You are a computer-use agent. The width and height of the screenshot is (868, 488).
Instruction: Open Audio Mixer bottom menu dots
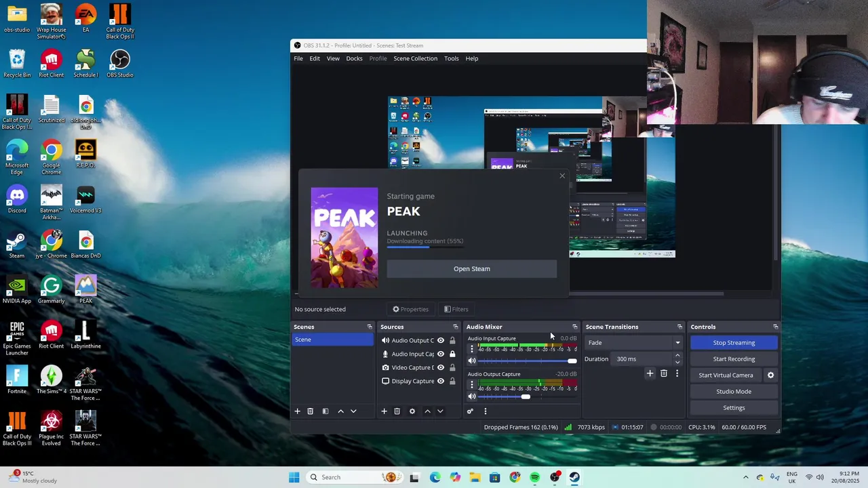tap(485, 411)
